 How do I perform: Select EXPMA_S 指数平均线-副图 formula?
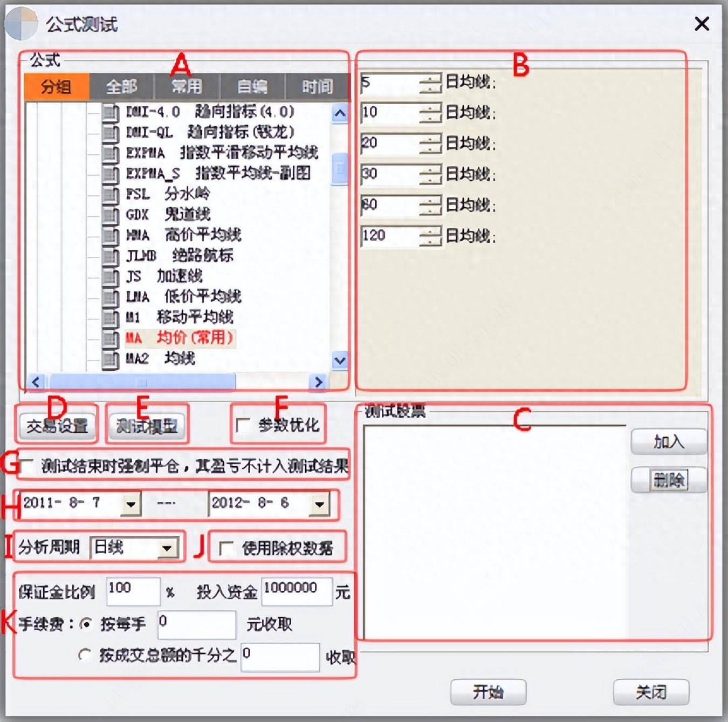pos(218,173)
